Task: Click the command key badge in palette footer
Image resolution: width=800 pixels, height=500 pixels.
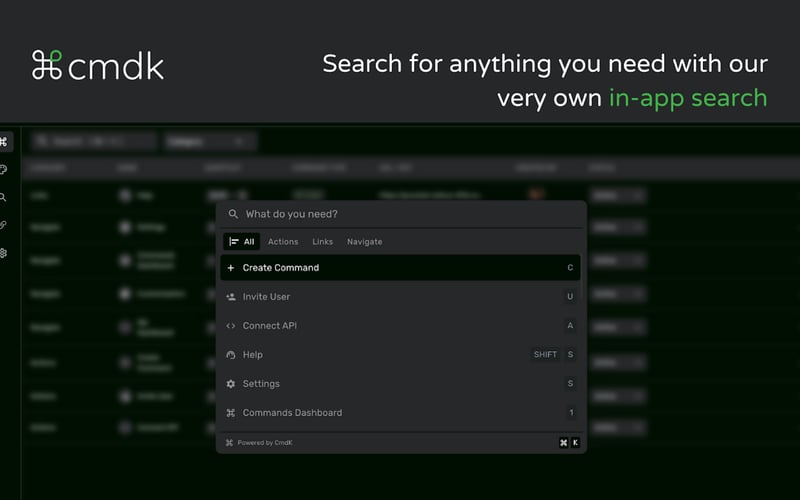Action: tap(563, 443)
